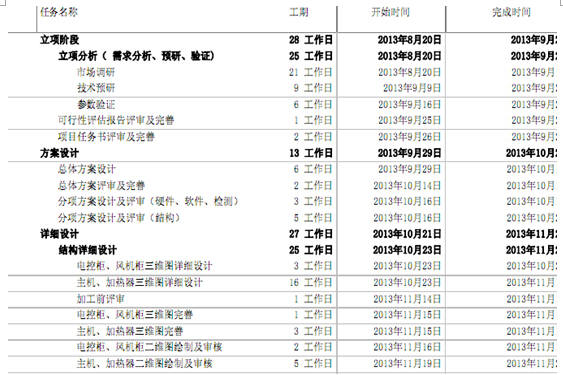Select start date 2013年10月23日 of 结构详细设计
This screenshot has width=563, height=375.
(x=407, y=250)
